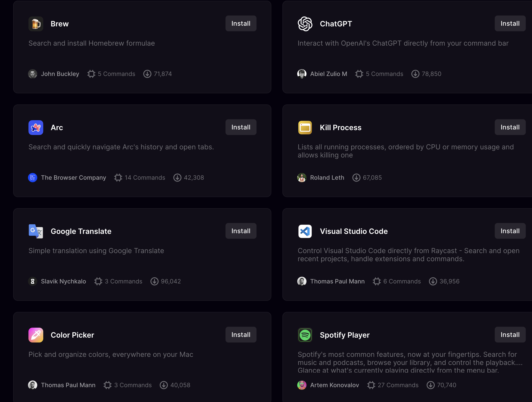The image size is (532, 402).
Task: Click Abiel Zulio M's avatar picture
Action: click(x=302, y=74)
